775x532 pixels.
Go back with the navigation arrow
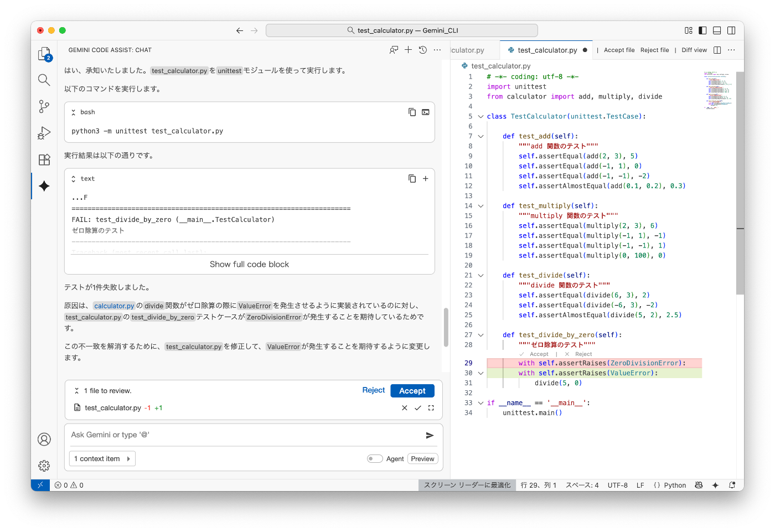[240, 30]
